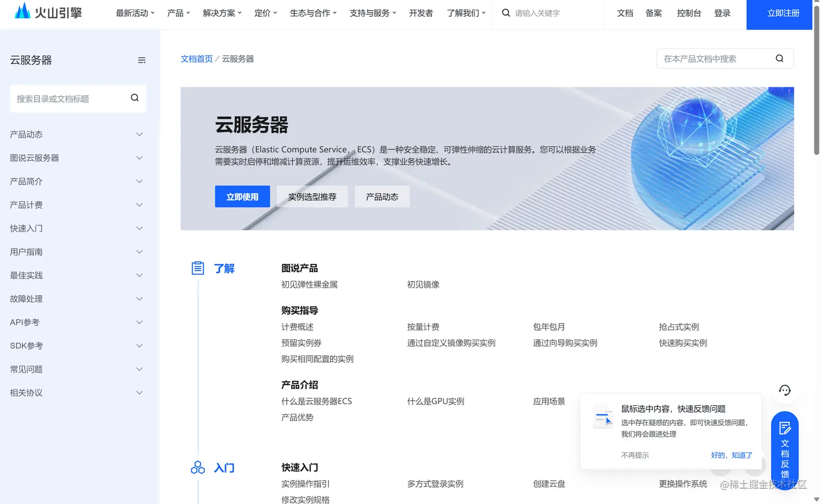
Task: Open the 了解我们 top menu
Action: pyautogui.click(x=466, y=13)
